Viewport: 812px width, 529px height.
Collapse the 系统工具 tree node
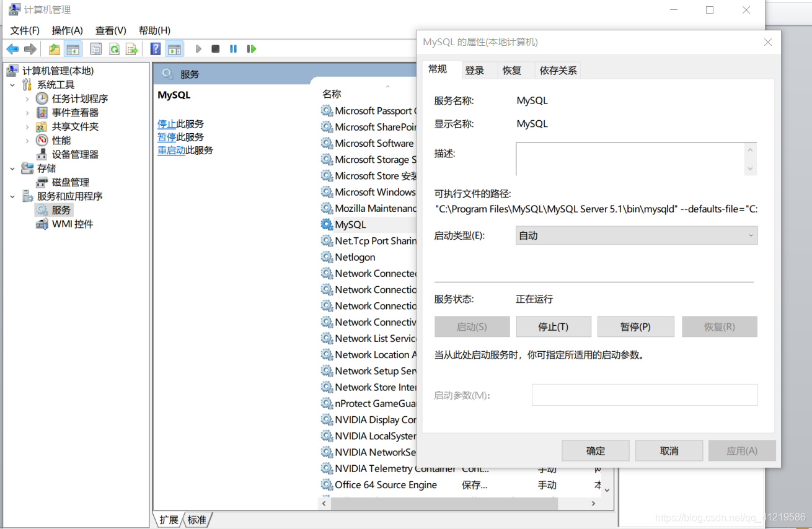(x=12, y=85)
